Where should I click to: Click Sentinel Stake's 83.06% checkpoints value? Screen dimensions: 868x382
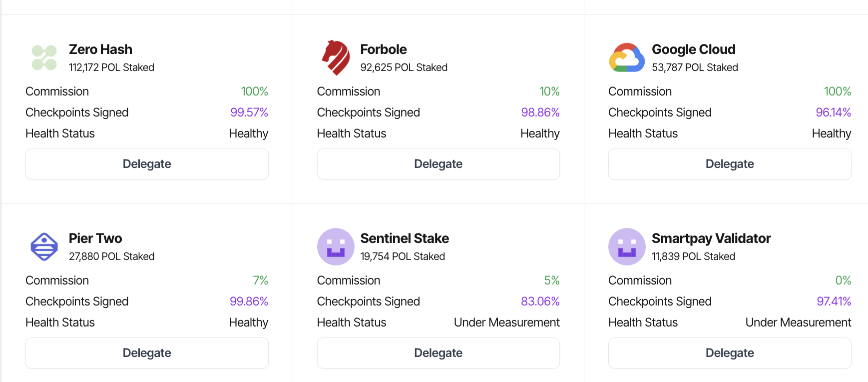pos(540,301)
